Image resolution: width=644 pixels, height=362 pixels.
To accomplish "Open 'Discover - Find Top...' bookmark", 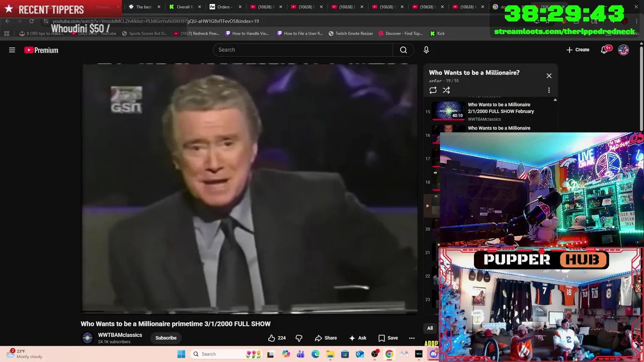I will [400, 34].
